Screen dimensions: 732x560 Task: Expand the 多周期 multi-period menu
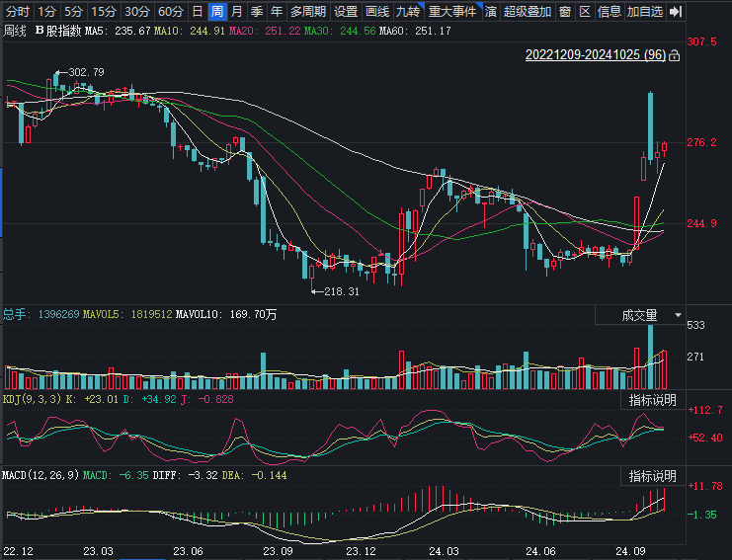[x=308, y=12]
